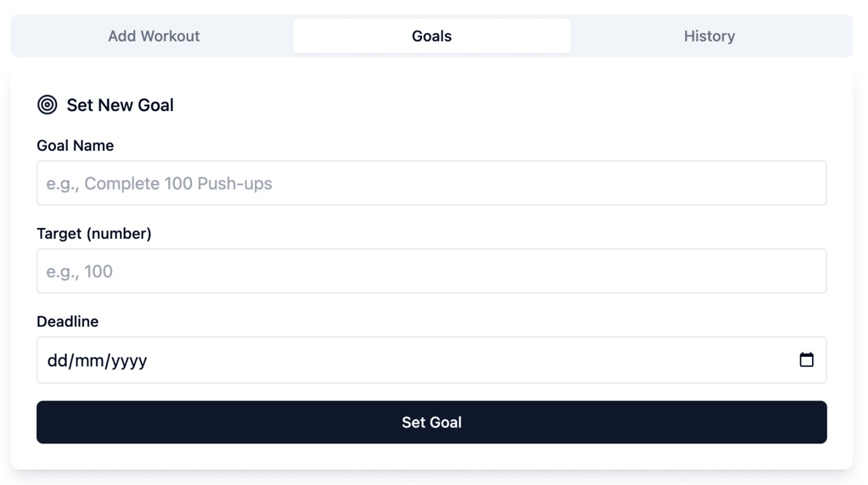The height and width of the screenshot is (485, 868).
Task: Click the Deadline label
Action: 67,322
